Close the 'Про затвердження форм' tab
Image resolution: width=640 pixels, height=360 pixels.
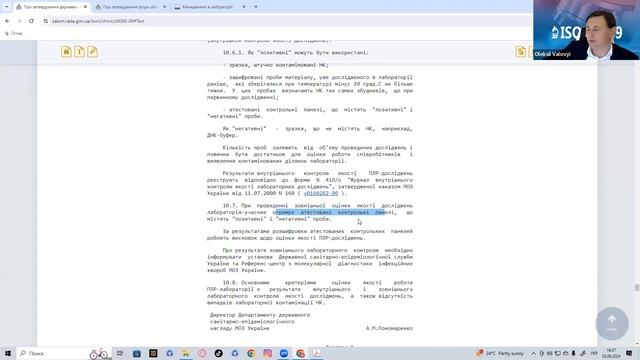[164, 7]
